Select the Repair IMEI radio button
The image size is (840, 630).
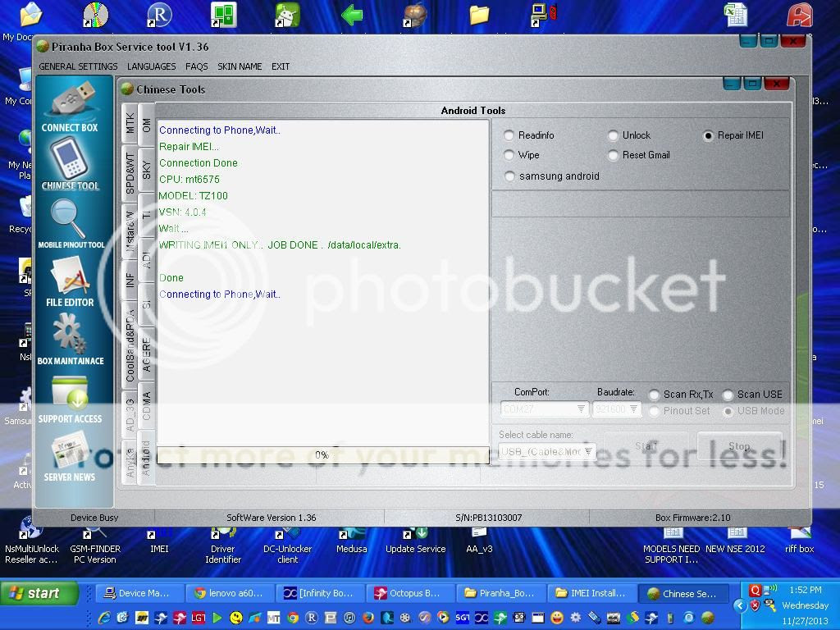pos(708,135)
